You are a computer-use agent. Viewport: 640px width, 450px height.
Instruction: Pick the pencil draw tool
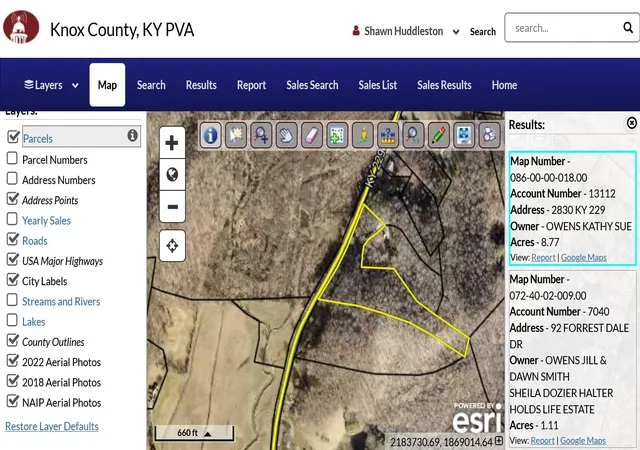438,135
